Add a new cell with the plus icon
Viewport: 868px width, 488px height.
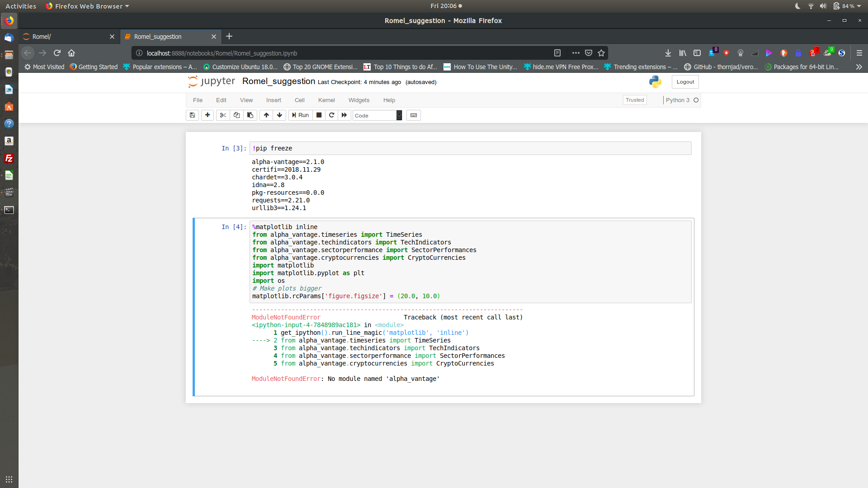coord(207,115)
